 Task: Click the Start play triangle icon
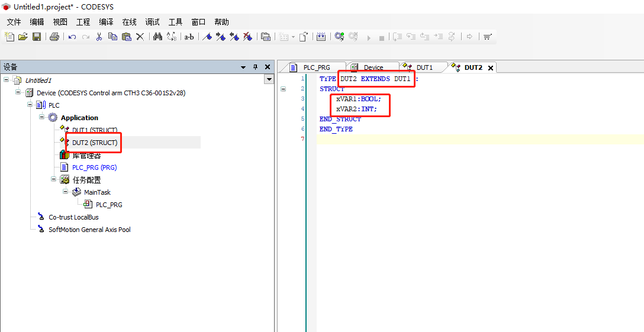click(x=369, y=38)
